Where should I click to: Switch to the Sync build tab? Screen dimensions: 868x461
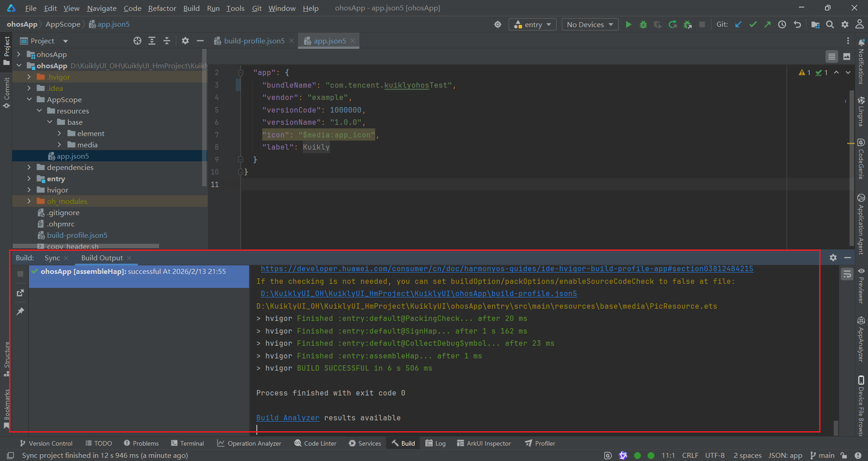[x=52, y=258]
